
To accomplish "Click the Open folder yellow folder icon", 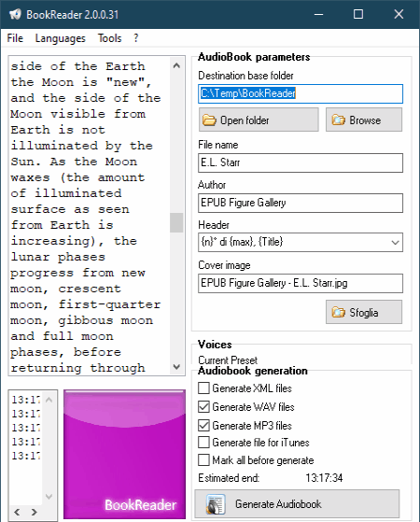I will 209,120.
